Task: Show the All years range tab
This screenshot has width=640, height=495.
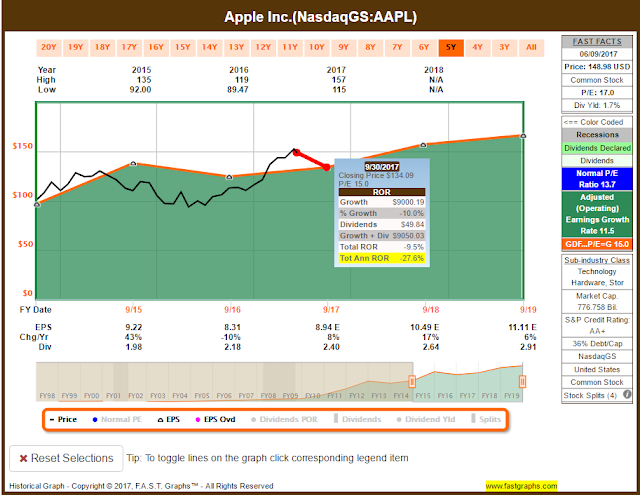Action: pos(531,47)
